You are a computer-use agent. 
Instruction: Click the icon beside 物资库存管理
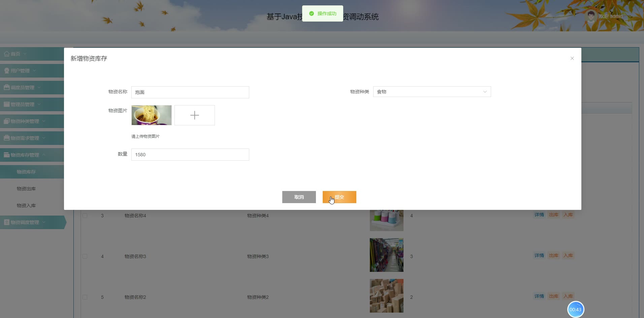click(x=7, y=155)
